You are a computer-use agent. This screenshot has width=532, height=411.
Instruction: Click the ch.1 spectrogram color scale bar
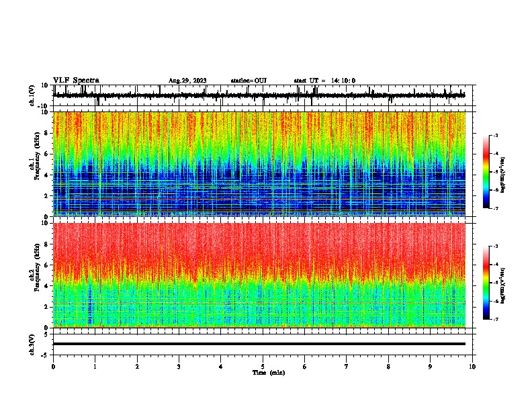486,172
